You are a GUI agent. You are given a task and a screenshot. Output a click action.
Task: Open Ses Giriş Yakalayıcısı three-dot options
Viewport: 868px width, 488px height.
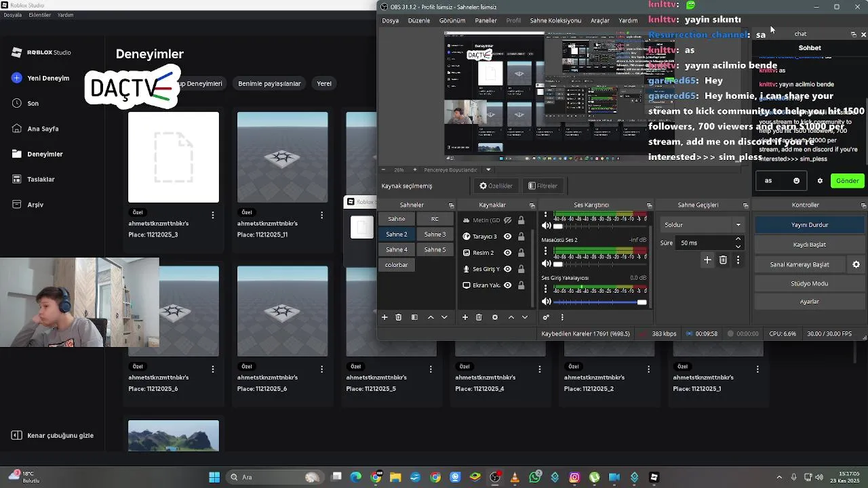click(x=545, y=289)
